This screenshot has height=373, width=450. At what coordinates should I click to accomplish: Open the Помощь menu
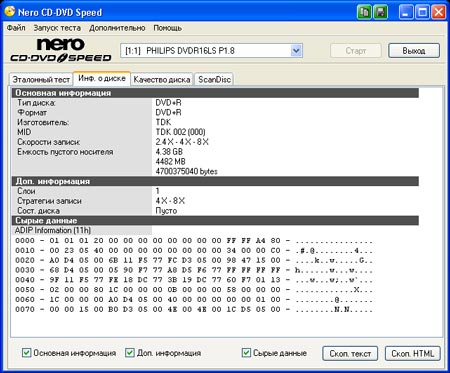(x=167, y=28)
